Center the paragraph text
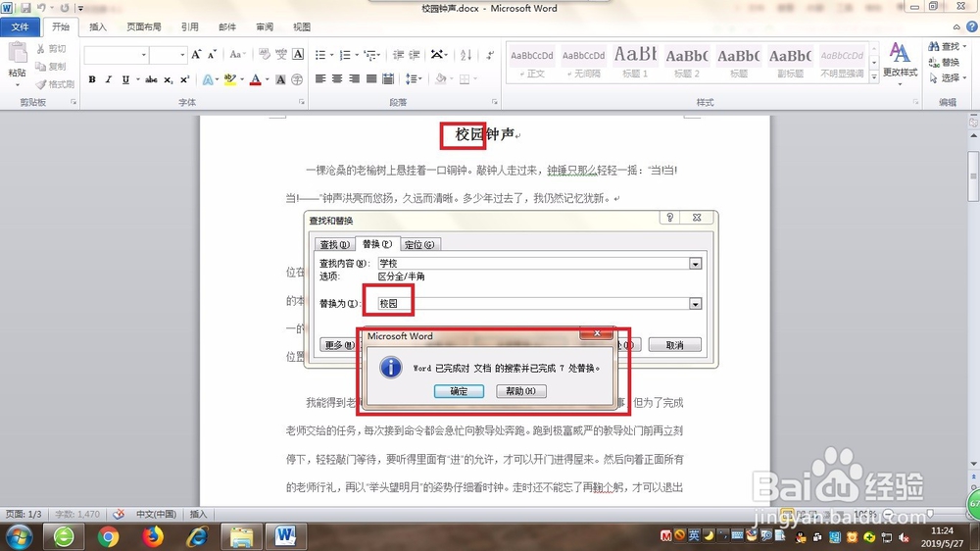The width and height of the screenshot is (980, 551). click(x=337, y=78)
